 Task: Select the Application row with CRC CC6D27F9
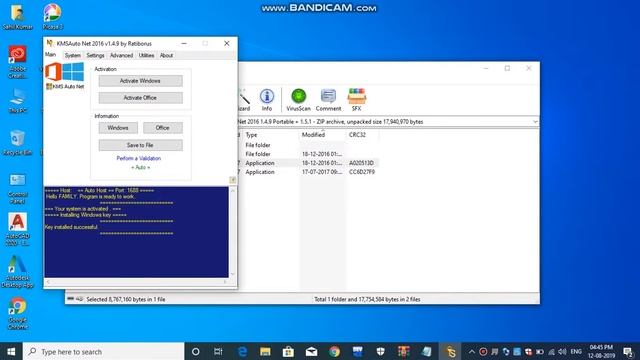pyautogui.click(x=309, y=172)
